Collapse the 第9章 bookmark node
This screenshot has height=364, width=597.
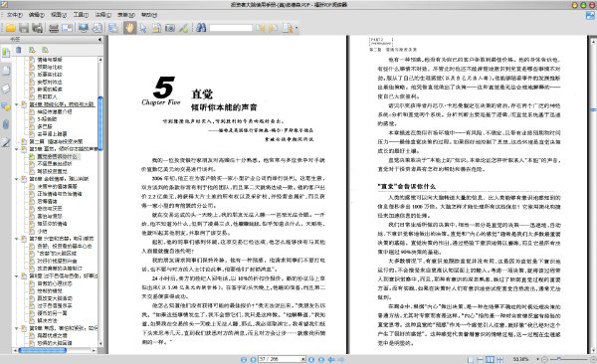(16, 328)
